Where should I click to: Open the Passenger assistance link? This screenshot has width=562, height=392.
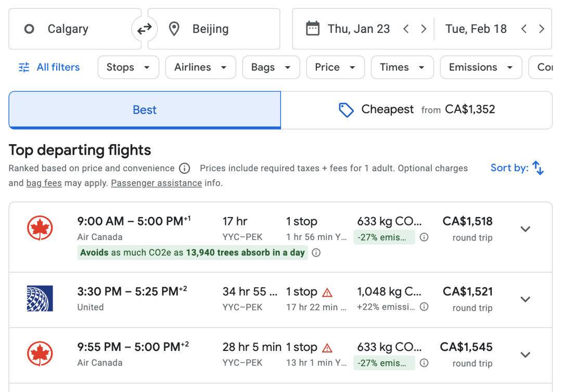(x=156, y=183)
